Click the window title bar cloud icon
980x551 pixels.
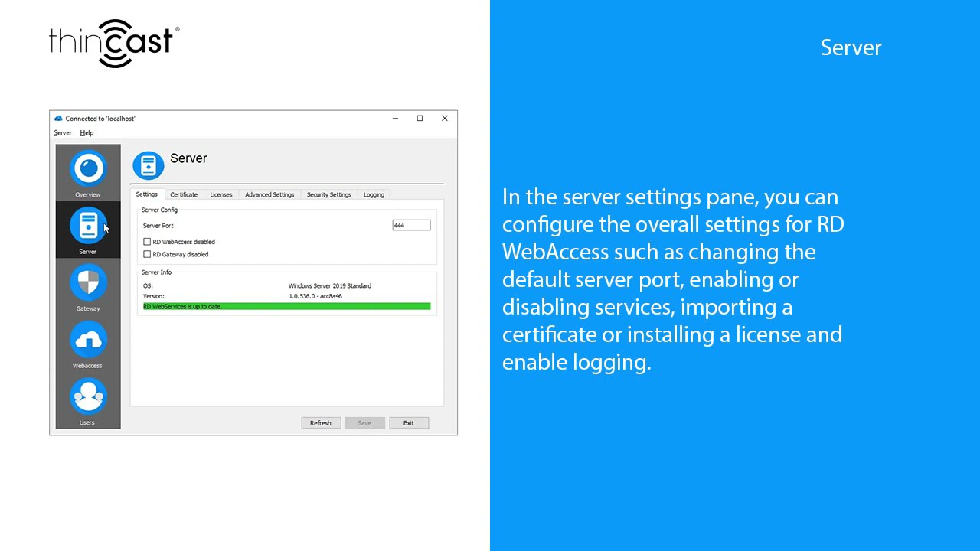[x=58, y=119]
